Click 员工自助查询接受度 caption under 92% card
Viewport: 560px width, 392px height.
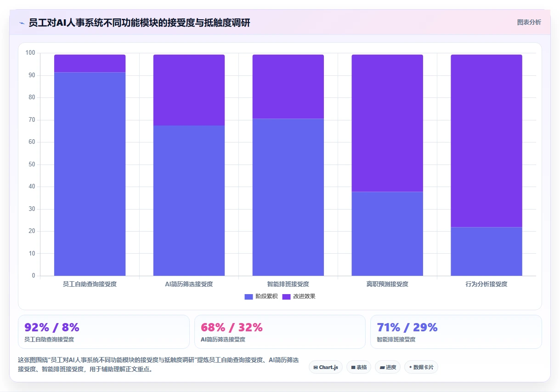click(49, 340)
